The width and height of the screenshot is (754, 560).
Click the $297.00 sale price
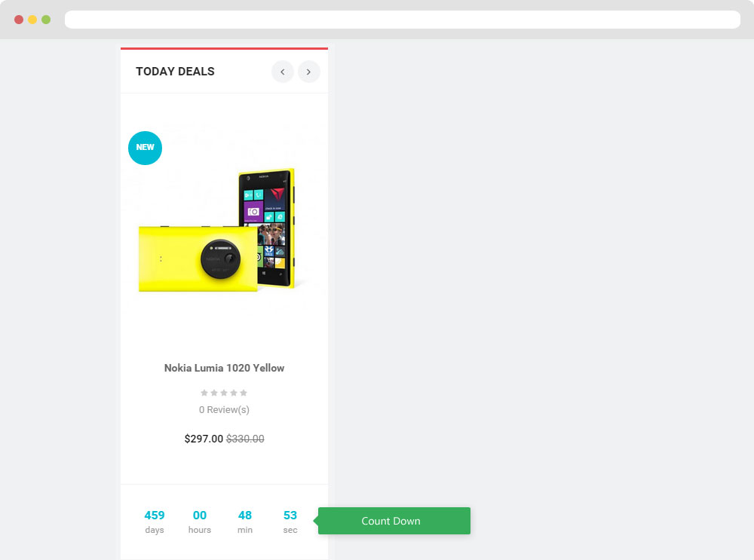204,439
